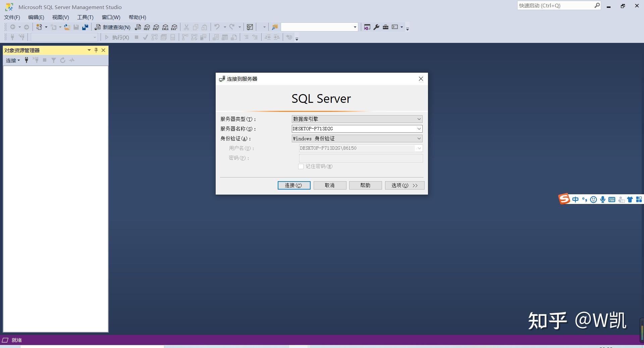Screen dimensions: 644x348
Task: Click the Cancel button in dialog
Action: tap(330, 185)
